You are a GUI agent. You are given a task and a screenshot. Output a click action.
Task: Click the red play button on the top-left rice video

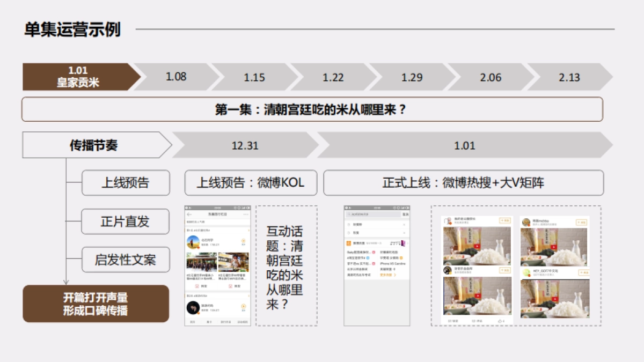[x=477, y=246]
